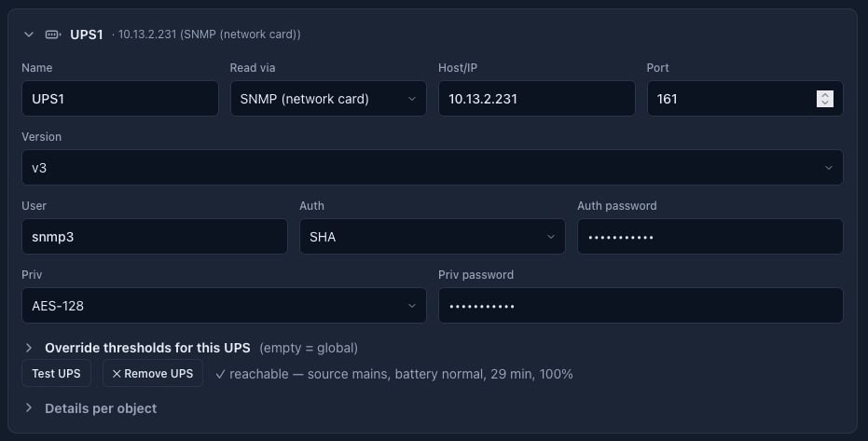
Task: Click the UPS battery device icon
Action: (x=53, y=34)
